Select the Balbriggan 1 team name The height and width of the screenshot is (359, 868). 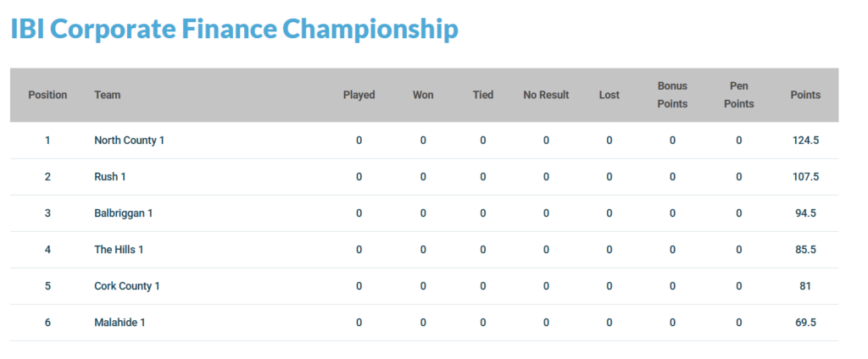click(x=123, y=213)
